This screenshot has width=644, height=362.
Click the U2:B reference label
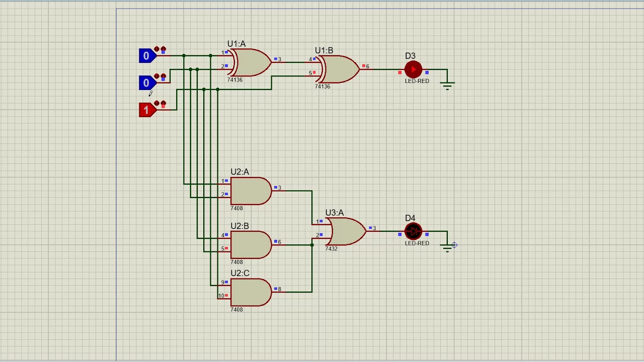pos(240,226)
